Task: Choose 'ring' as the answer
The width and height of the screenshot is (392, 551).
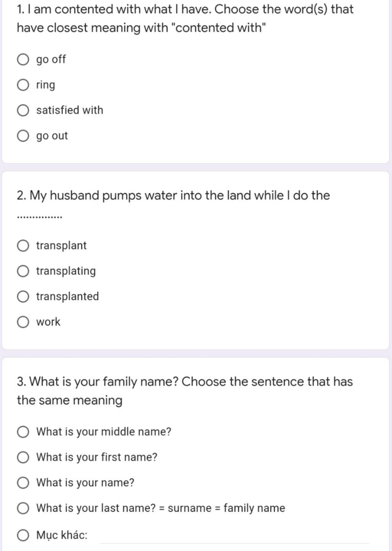Action: click(23, 85)
